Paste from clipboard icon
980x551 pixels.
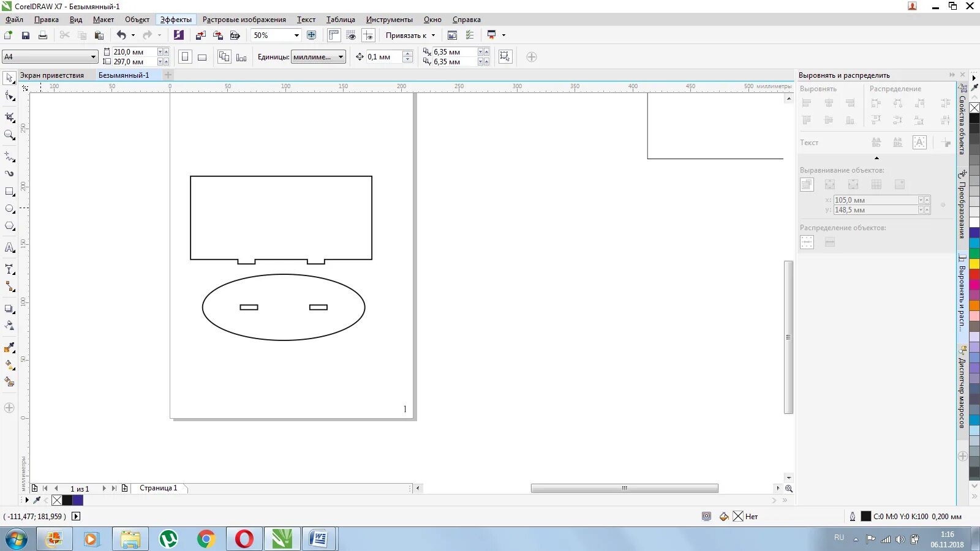(99, 36)
